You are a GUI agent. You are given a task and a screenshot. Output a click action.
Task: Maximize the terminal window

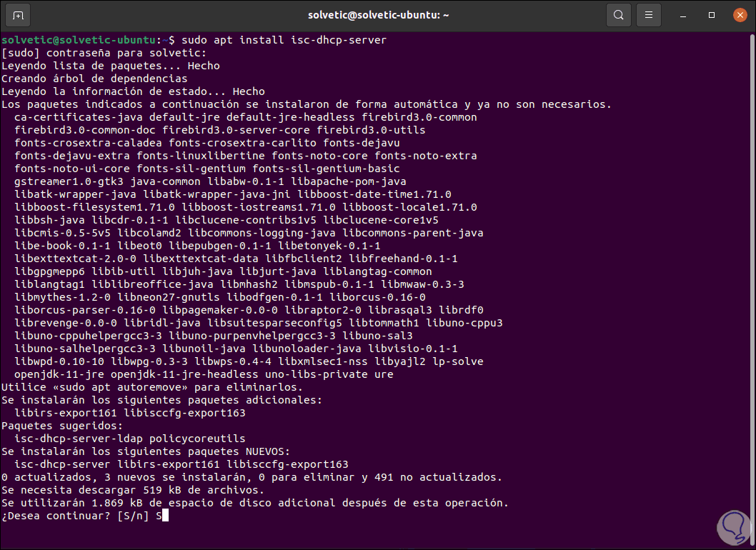pyautogui.click(x=711, y=16)
